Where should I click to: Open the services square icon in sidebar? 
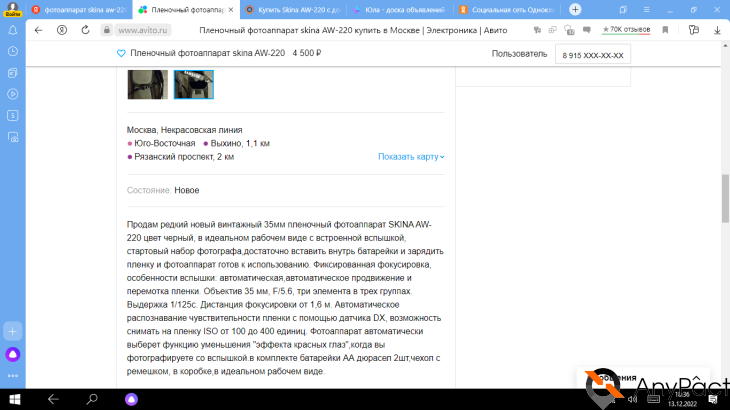[x=13, y=115]
